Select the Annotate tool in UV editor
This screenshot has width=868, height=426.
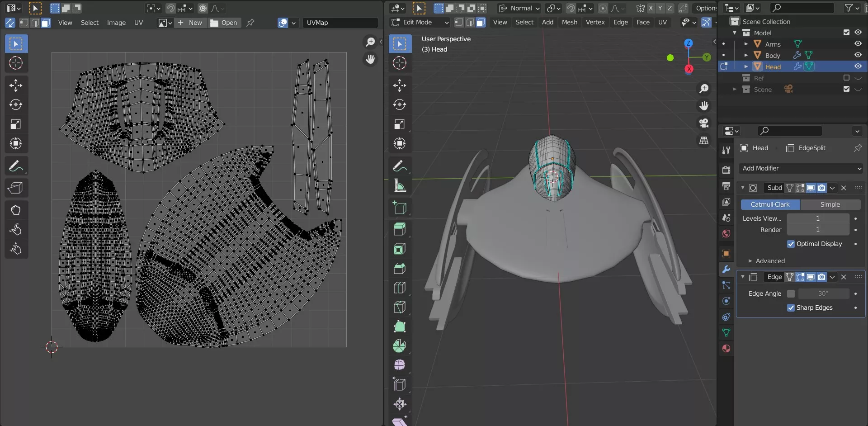pos(16,166)
